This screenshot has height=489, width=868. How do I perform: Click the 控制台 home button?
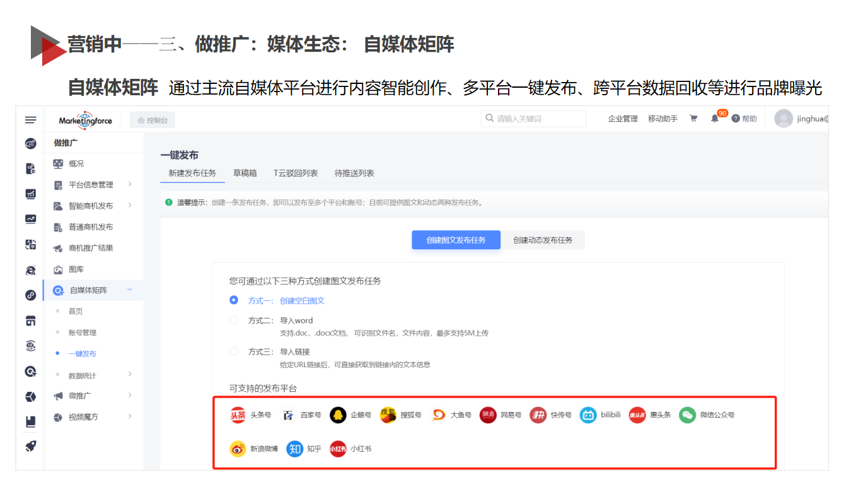tap(152, 120)
